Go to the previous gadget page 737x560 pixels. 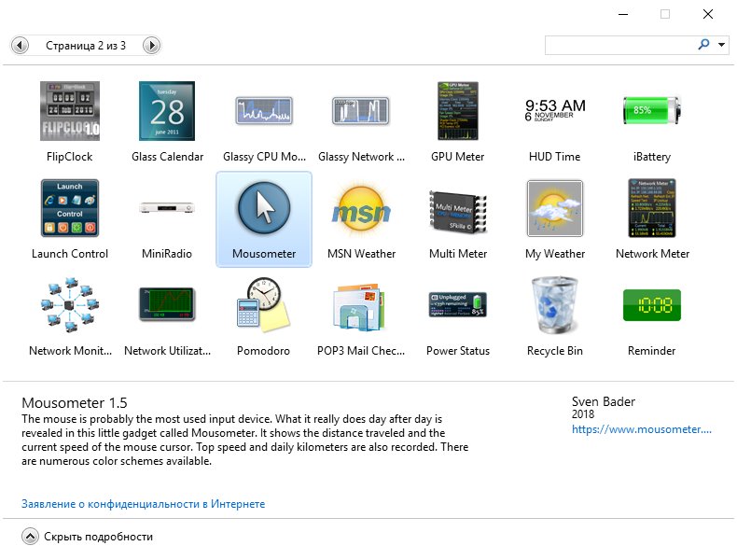20,46
